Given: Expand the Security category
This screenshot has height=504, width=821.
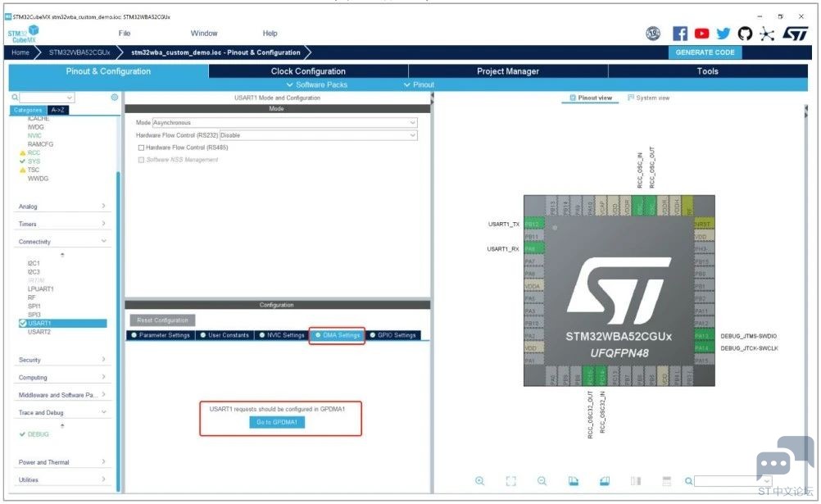Looking at the screenshot, I should coord(62,360).
